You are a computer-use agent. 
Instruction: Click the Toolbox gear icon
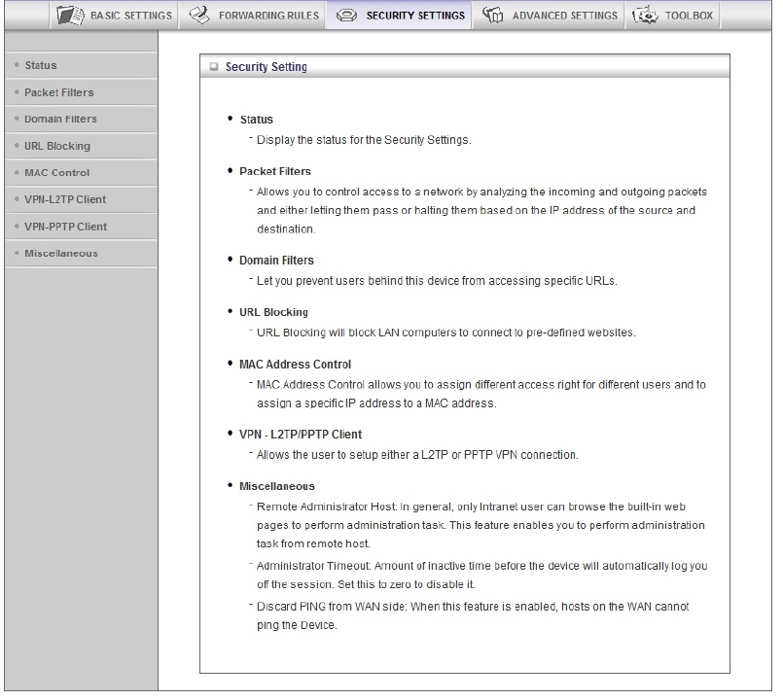(x=645, y=15)
